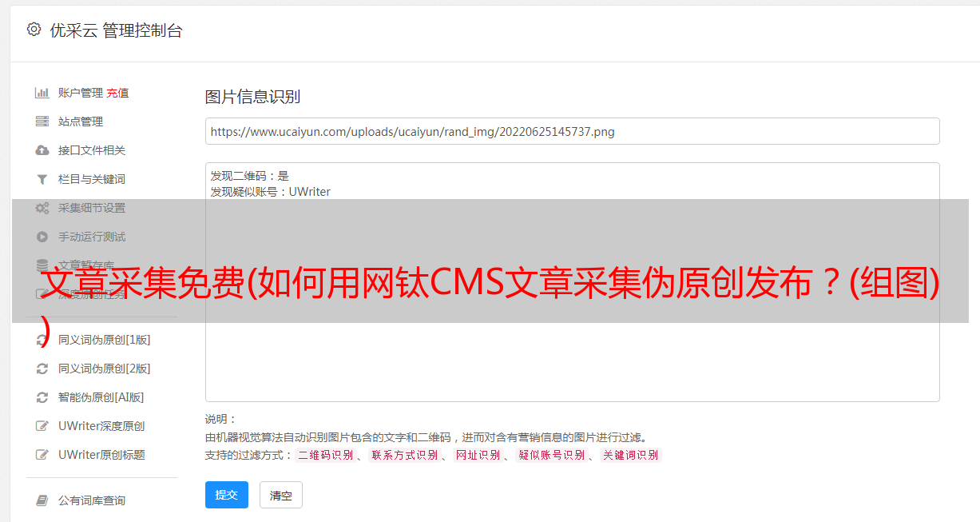Image resolution: width=980 pixels, height=522 pixels.
Task: Click the 关键词识别 filter tag
Action: [631, 455]
